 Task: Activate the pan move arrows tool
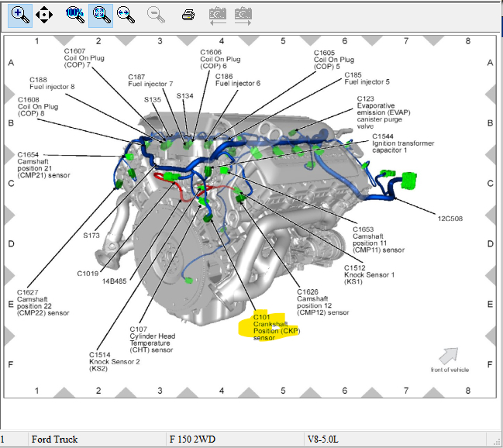tap(44, 15)
